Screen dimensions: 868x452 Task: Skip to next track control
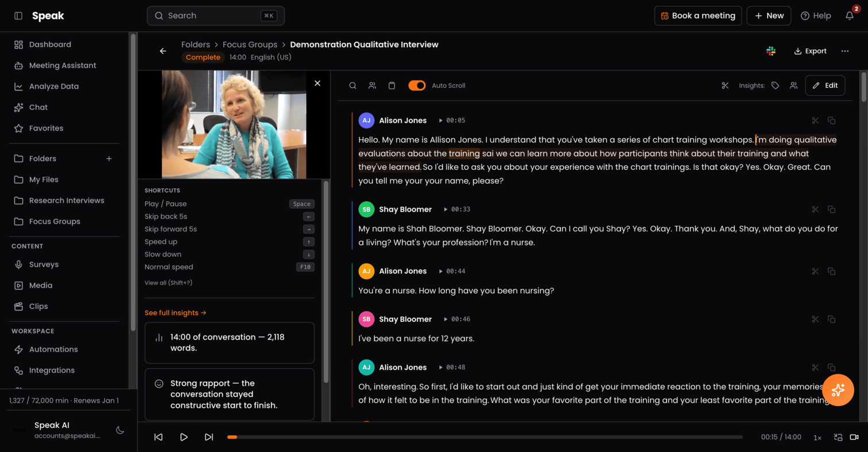tap(209, 437)
